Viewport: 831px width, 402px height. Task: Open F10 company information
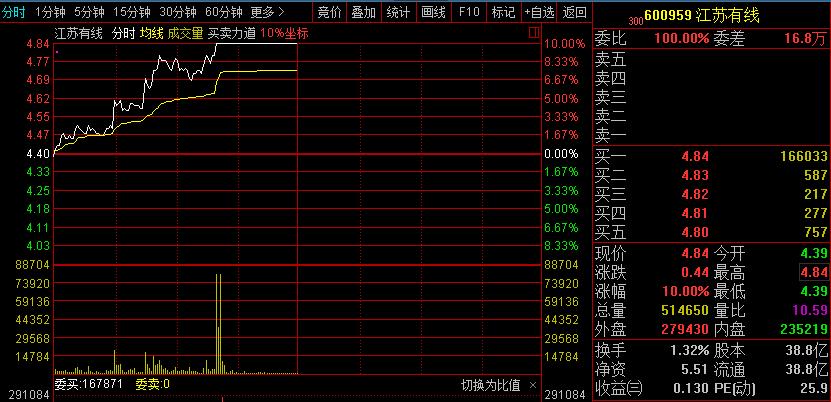click(468, 12)
